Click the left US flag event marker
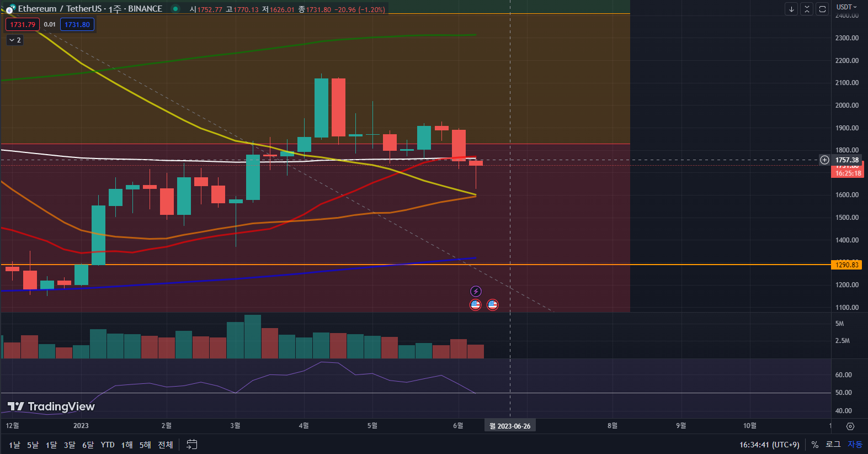 click(475, 305)
